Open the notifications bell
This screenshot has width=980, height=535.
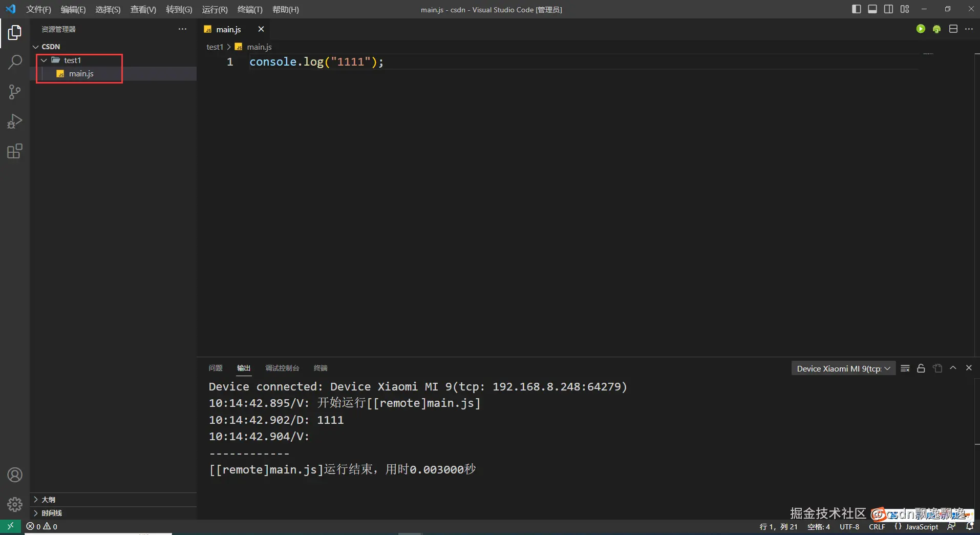coord(969,526)
